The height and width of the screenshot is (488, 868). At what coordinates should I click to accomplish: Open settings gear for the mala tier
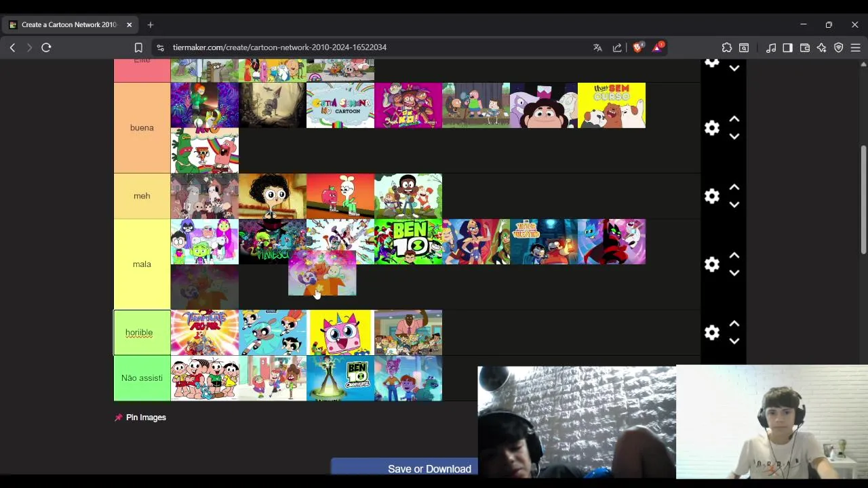(711, 264)
